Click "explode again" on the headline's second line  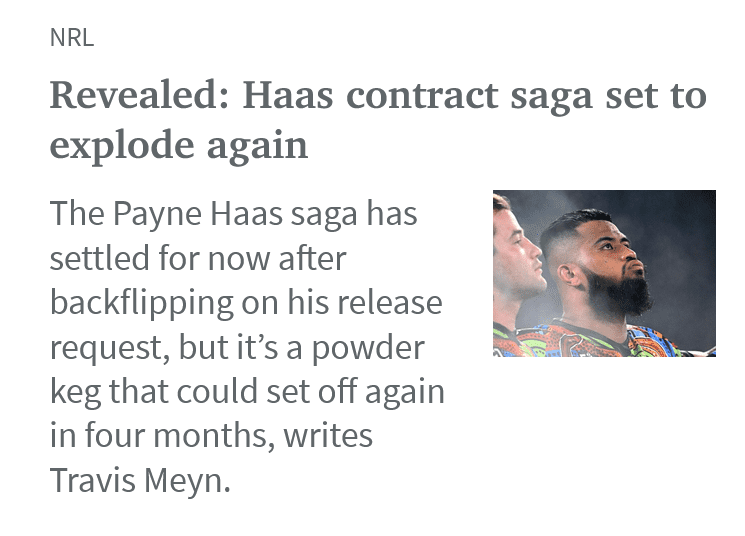[x=179, y=145]
